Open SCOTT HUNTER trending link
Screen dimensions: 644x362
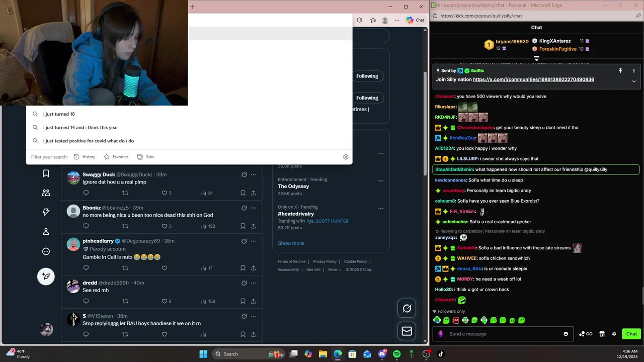(x=332, y=221)
